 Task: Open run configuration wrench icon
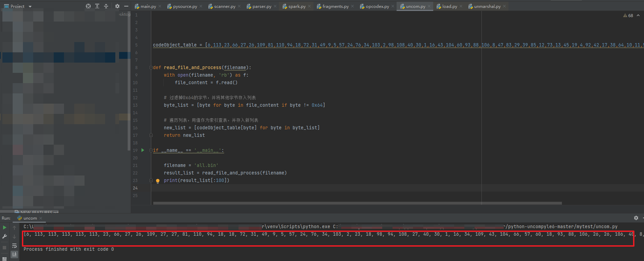[x=4, y=236]
